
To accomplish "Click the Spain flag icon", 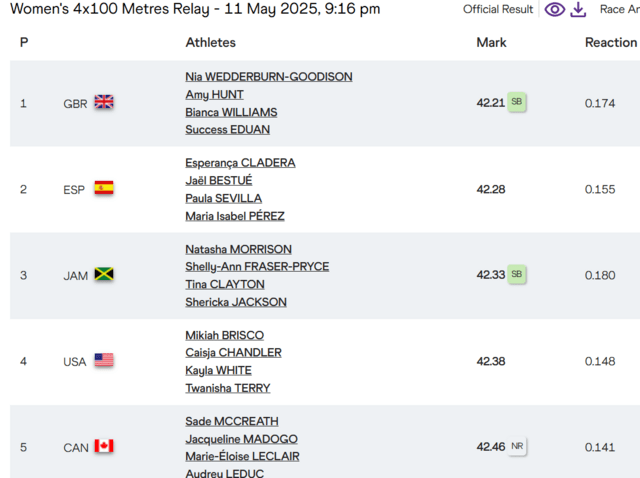I will click(x=104, y=188).
